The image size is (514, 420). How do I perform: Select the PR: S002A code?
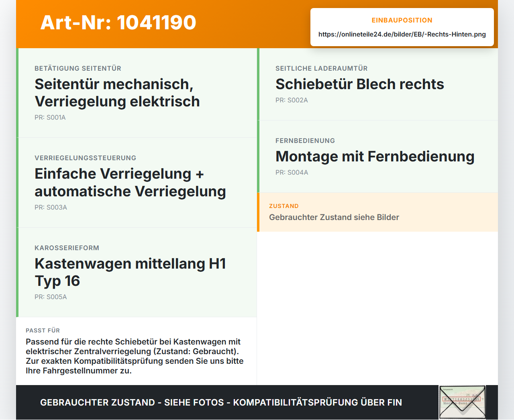point(292,100)
